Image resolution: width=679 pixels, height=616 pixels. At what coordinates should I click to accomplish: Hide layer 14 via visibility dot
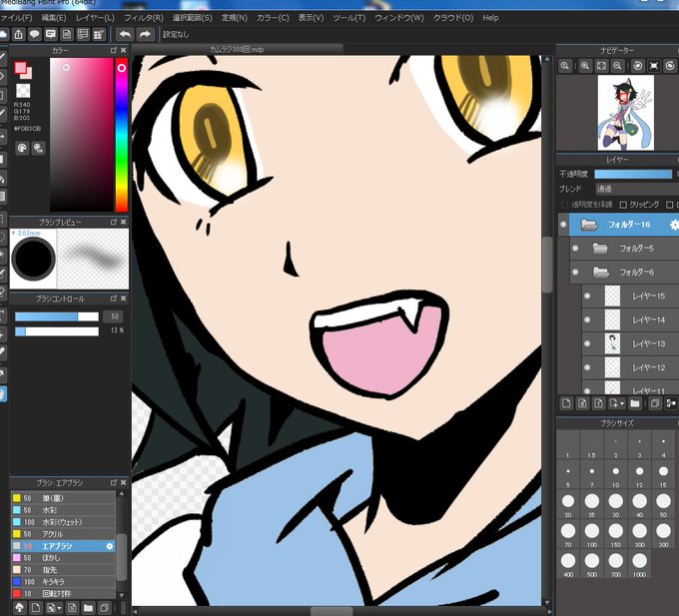pyautogui.click(x=587, y=319)
